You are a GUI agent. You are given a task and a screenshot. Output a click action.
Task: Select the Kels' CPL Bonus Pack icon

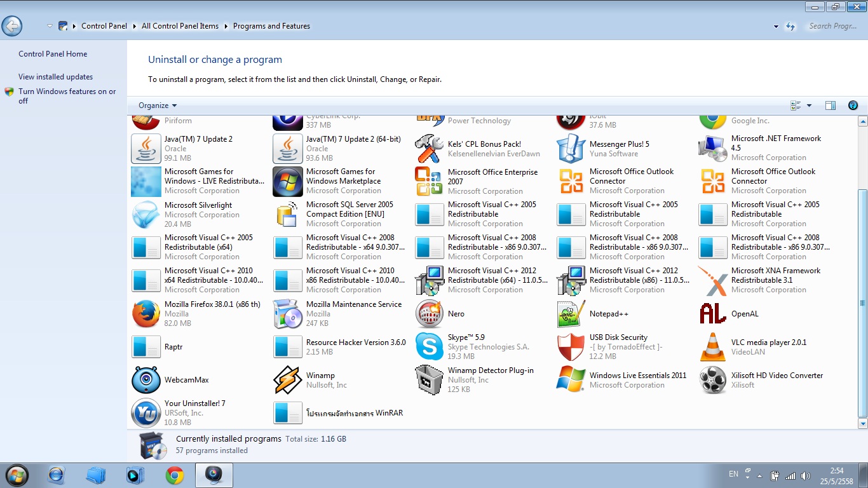coord(430,149)
